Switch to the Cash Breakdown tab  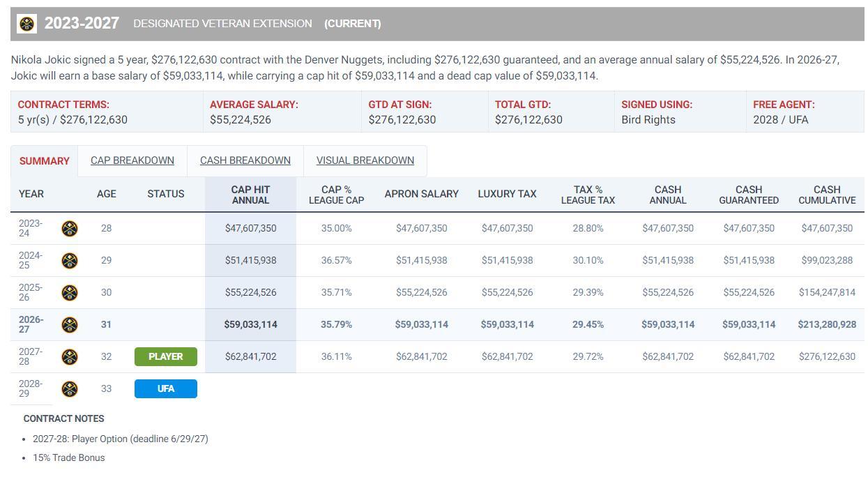[x=245, y=160]
